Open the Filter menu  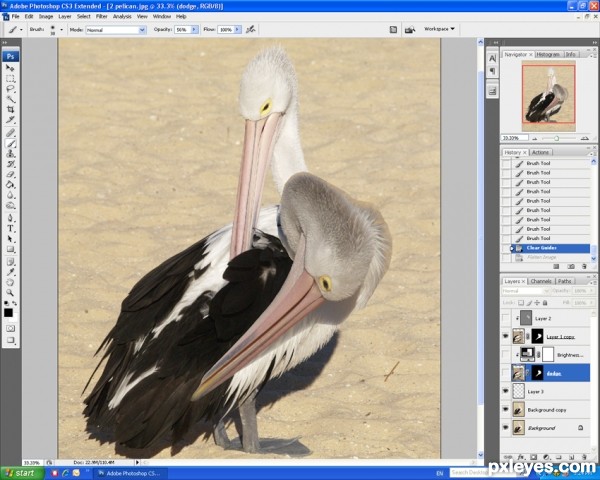[101, 16]
